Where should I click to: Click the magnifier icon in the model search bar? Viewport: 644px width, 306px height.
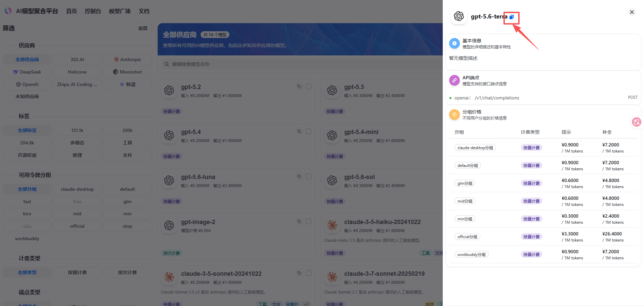[167, 64]
